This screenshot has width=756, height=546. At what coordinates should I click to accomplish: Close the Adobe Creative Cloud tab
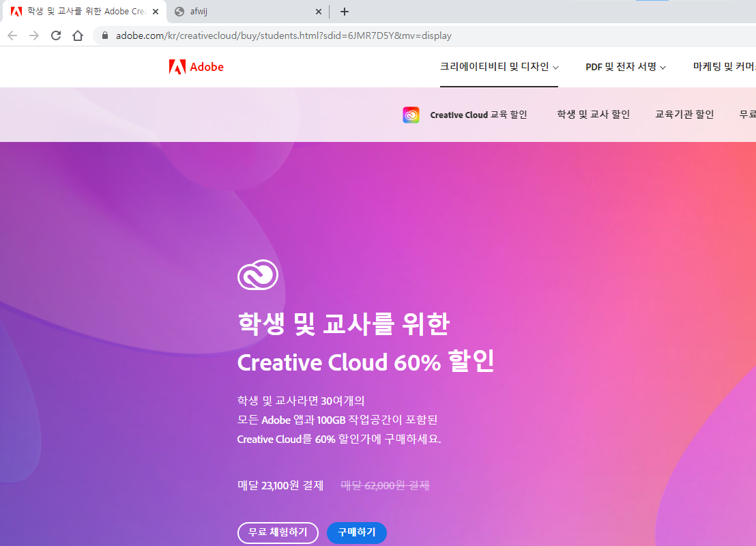click(x=156, y=12)
